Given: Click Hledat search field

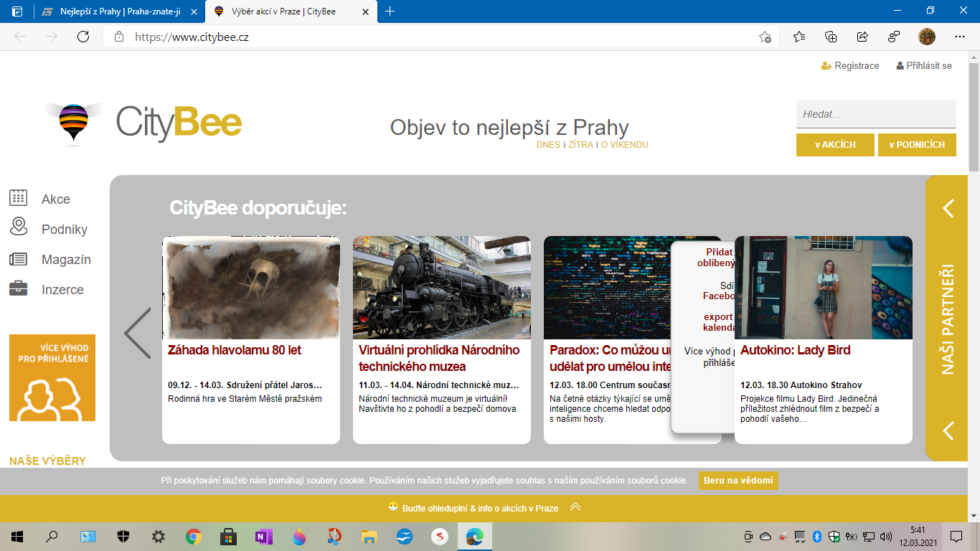Looking at the screenshot, I should coord(876,114).
